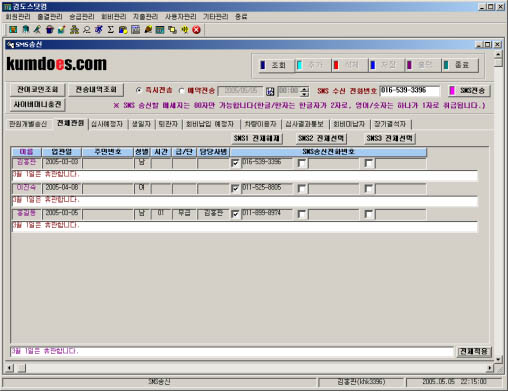Viewport: 508px width, 392px height.
Task: Click the teal window toolbar icon
Action: point(160,30)
